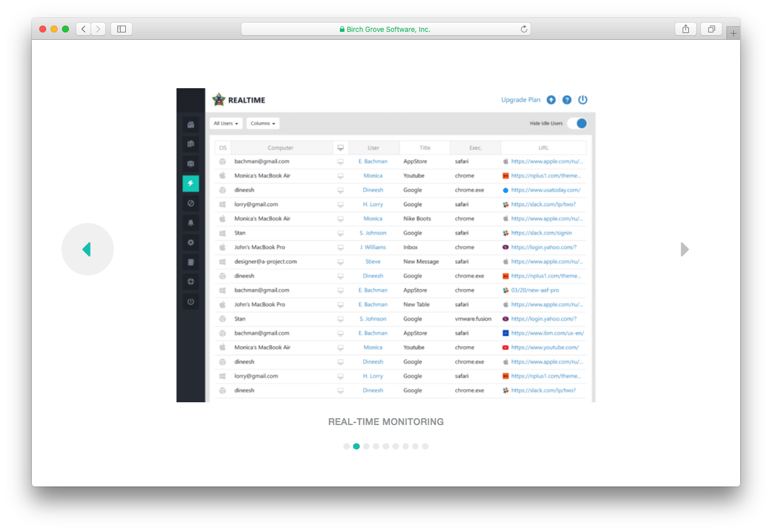772x532 pixels.
Task: Click the camera screenshots icon in sidebar
Action: [x=191, y=164]
